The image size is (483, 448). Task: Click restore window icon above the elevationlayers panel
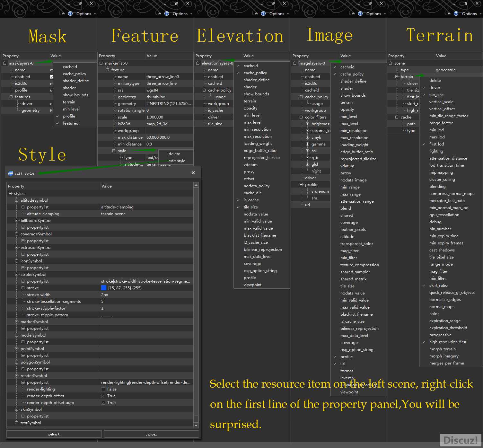click(x=273, y=3)
